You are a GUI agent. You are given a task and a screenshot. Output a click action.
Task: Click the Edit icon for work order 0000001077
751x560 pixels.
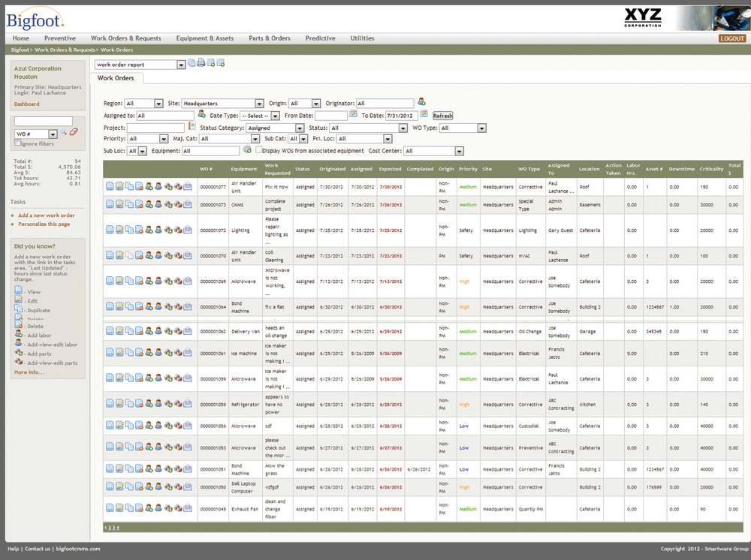(x=119, y=185)
